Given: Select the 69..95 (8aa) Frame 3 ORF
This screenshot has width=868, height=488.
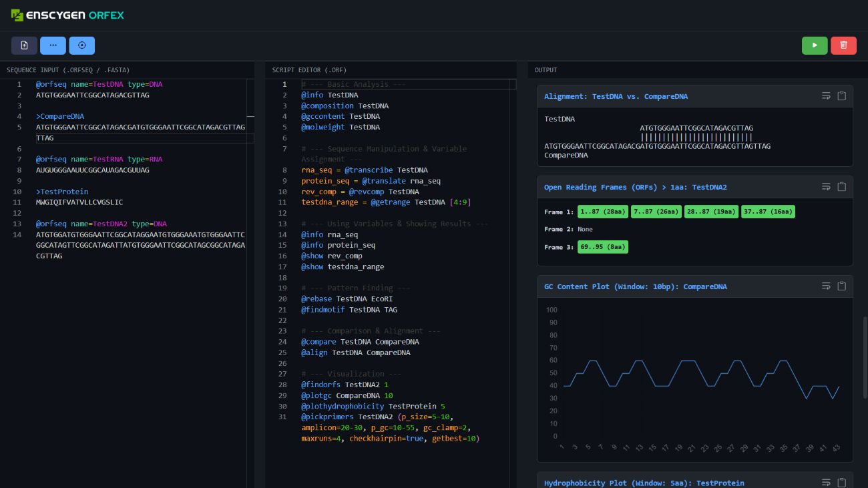Looking at the screenshot, I should pos(602,247).
